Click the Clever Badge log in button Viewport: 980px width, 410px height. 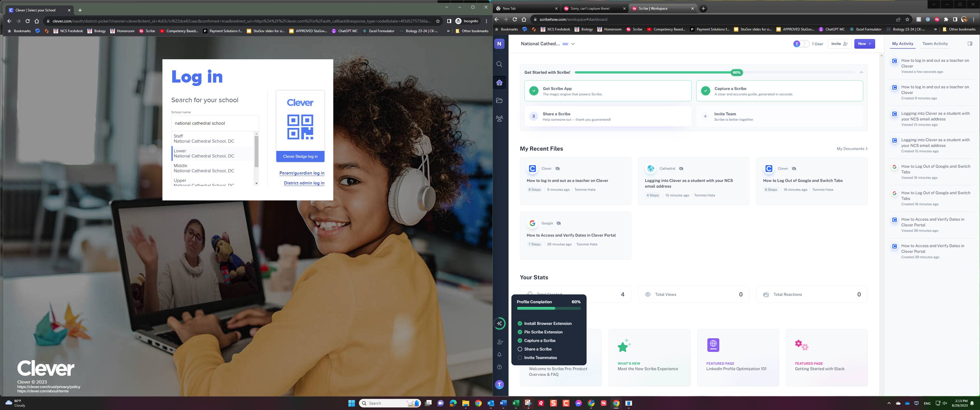tap(300, 156)
